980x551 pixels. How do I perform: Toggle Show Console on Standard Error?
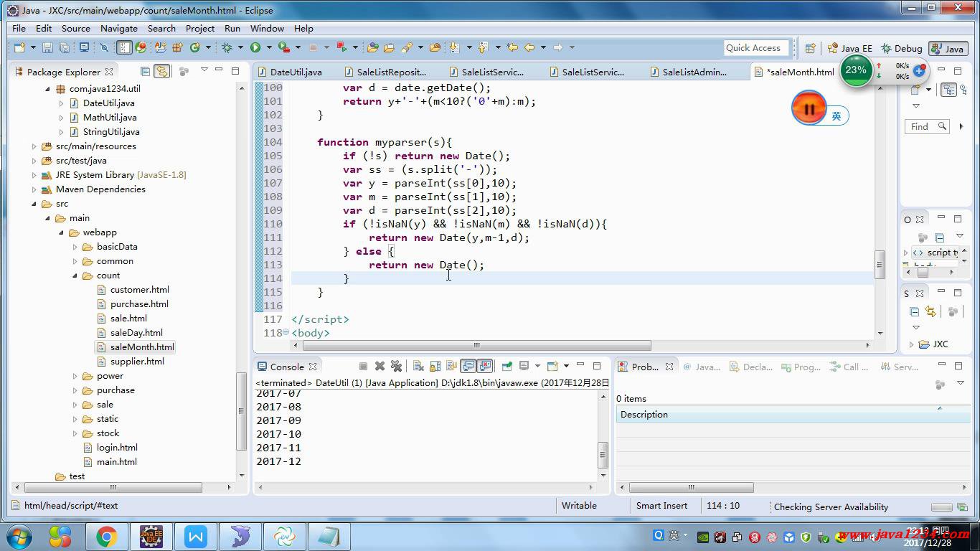click(485, 366)
